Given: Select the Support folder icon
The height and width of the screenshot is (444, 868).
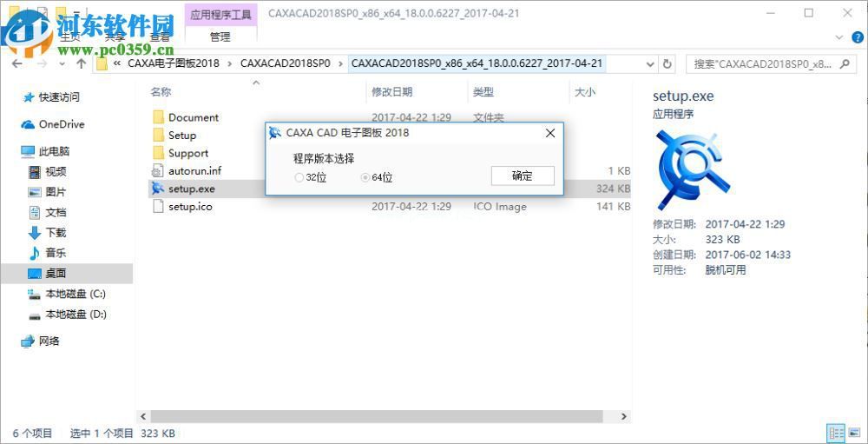Looking at the screenshot, I should pyautogui.click(x=158, y=153).
